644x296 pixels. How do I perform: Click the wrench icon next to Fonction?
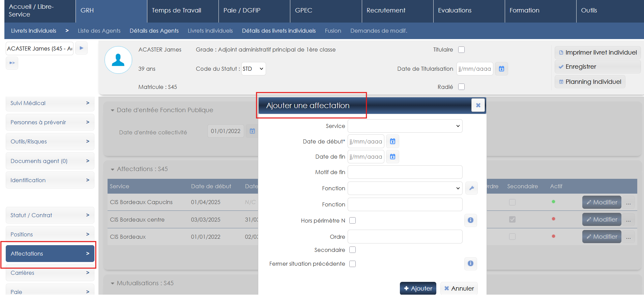click(471, 188)
